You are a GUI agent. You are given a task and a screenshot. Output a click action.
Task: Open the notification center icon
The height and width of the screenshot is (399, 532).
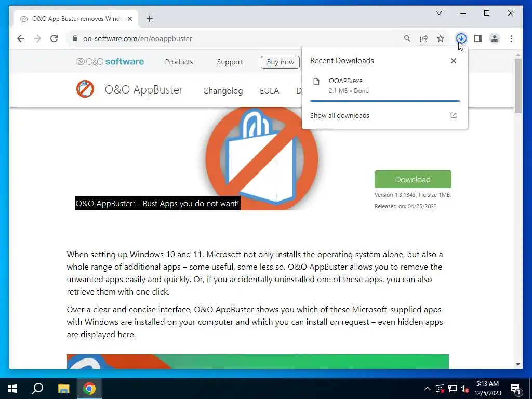pos(516,389)
